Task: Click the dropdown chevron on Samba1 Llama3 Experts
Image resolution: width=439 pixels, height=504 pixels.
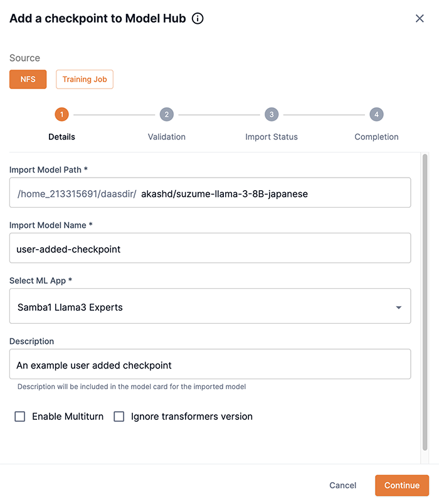Action: 398,306
